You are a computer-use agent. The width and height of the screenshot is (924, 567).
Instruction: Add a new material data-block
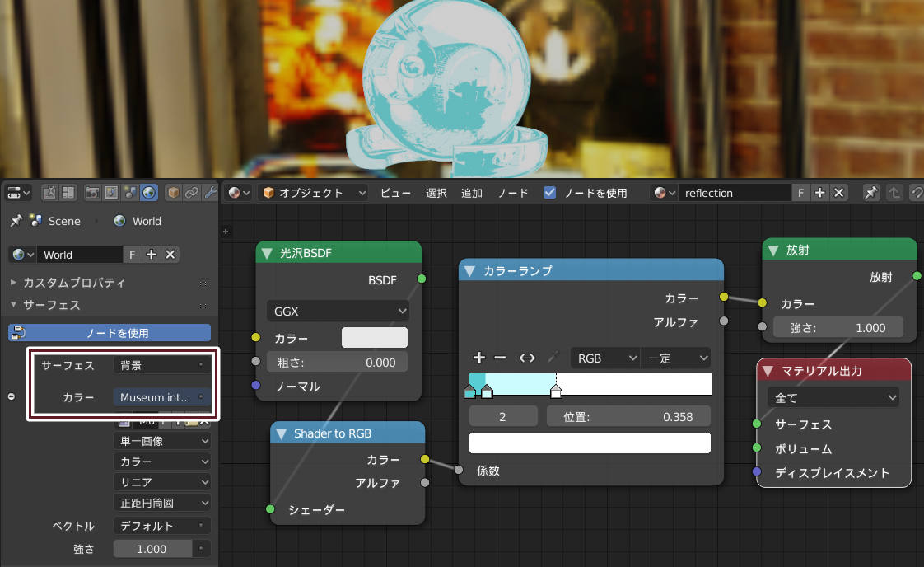[819, 192]
